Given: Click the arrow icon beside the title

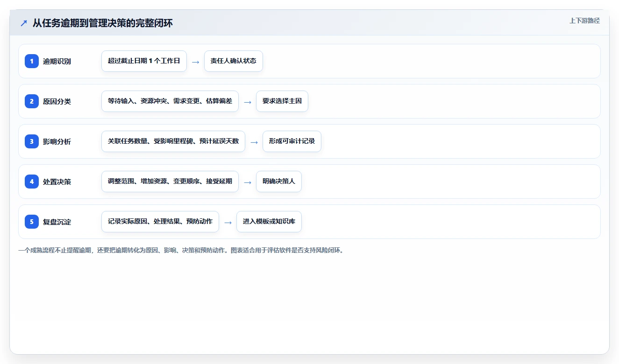Looking at the screenshot, I should [x=24, y=23].
